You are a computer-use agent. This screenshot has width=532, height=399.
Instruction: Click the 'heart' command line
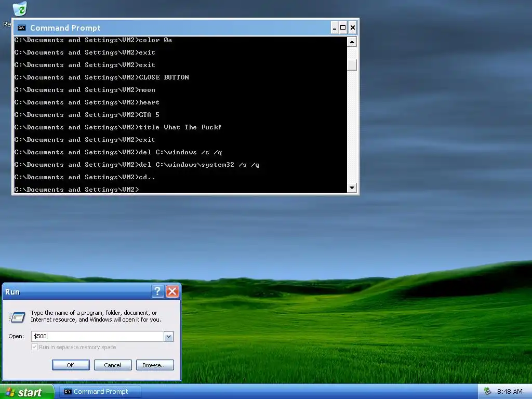[87, 102]
